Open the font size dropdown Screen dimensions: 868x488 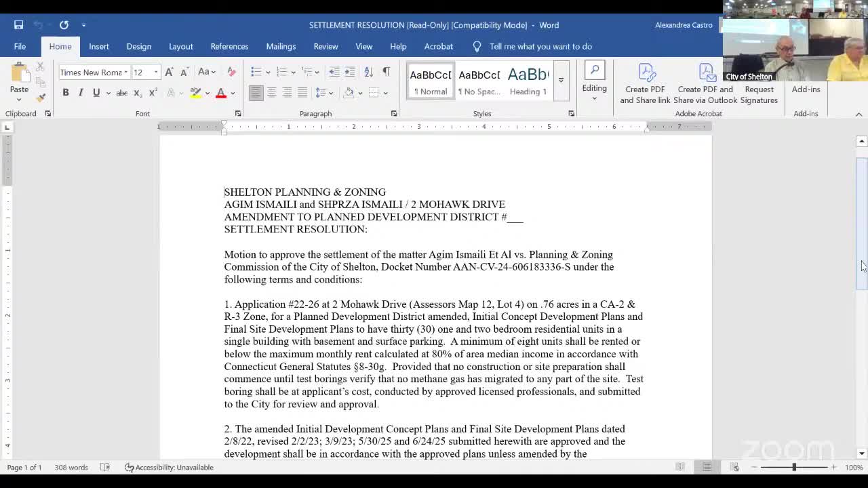click(x=156, y=73)
